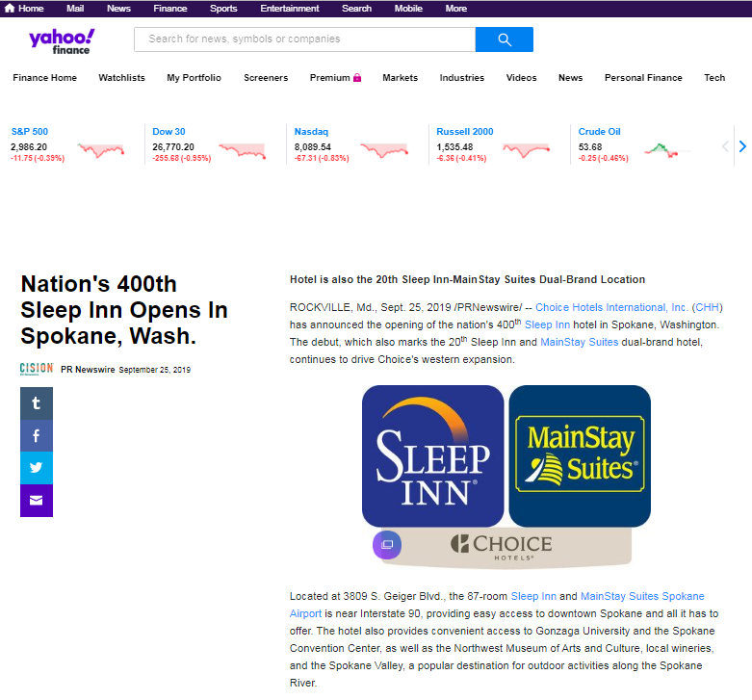Click the Yahoo Finance logo
Image resolution: width=752 pixels, height=700 pixels.
(x=62, y=41)
